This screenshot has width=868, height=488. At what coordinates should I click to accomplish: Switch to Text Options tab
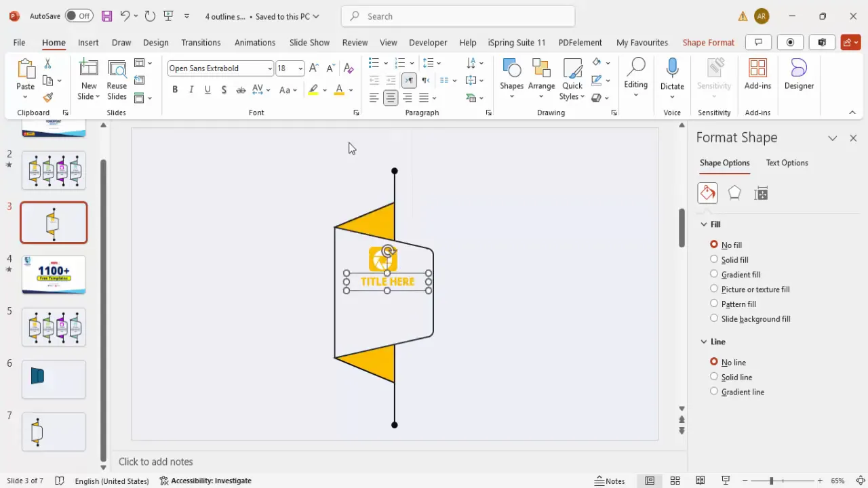pos(787,163)
